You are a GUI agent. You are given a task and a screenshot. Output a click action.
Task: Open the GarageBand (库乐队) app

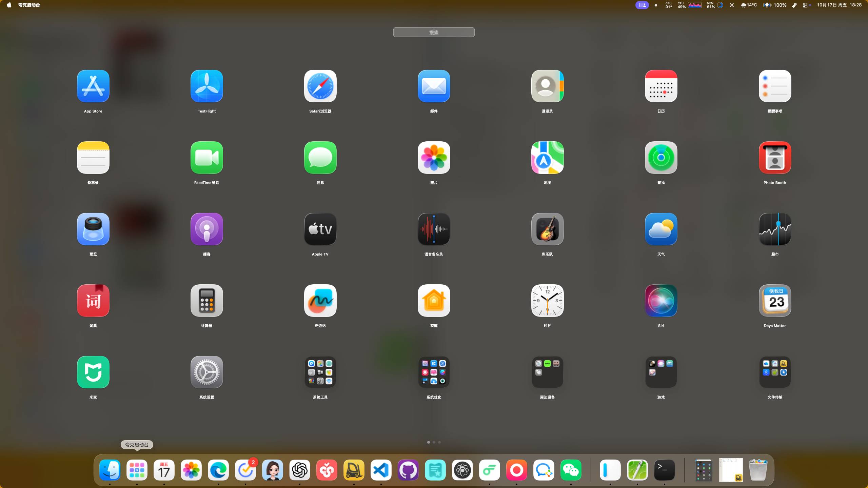click(x=547, y=229)
